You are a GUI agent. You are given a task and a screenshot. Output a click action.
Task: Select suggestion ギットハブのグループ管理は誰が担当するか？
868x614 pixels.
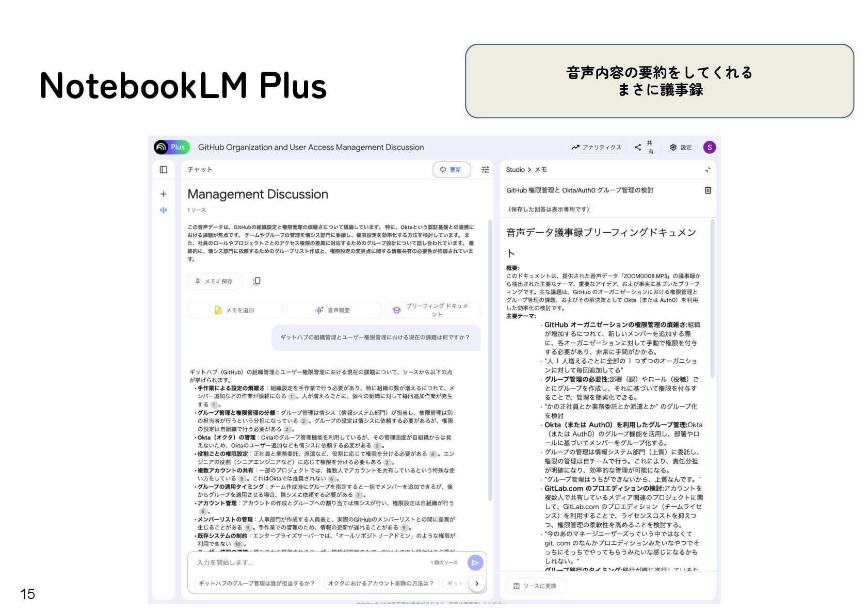coord(256,584)
